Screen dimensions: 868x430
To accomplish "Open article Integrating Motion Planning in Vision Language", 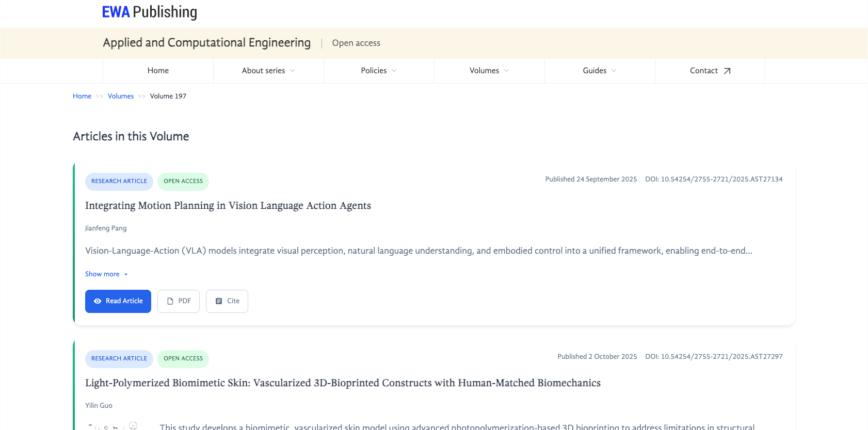I will pos(228,206).
